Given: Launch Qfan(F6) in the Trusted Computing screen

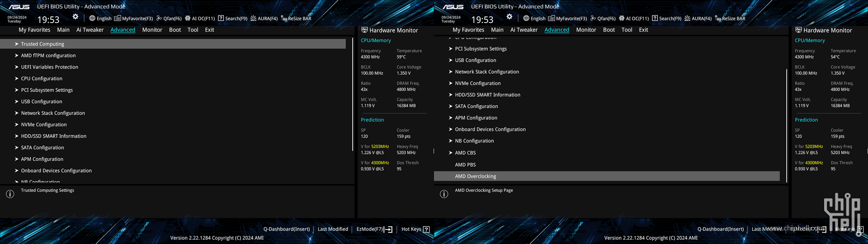Looking at the screenshot, I should click(x=169, y=19).
